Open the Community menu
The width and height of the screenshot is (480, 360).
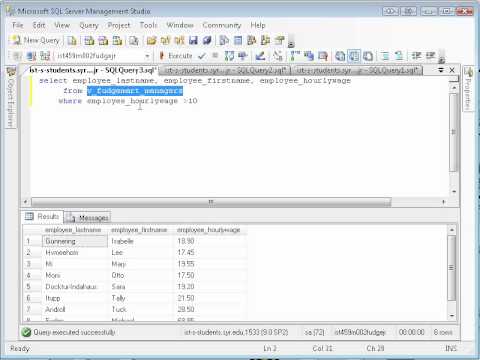[x=222, y=25]
